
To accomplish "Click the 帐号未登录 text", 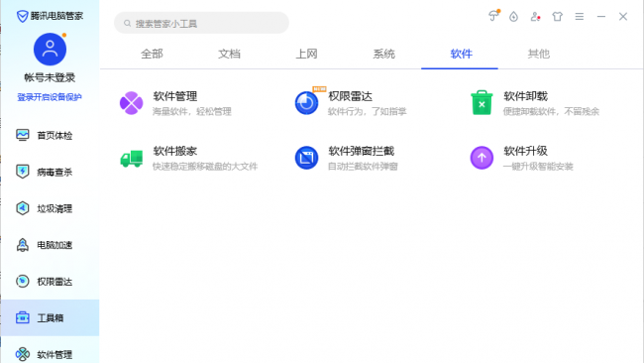I will tap(50, 77).
